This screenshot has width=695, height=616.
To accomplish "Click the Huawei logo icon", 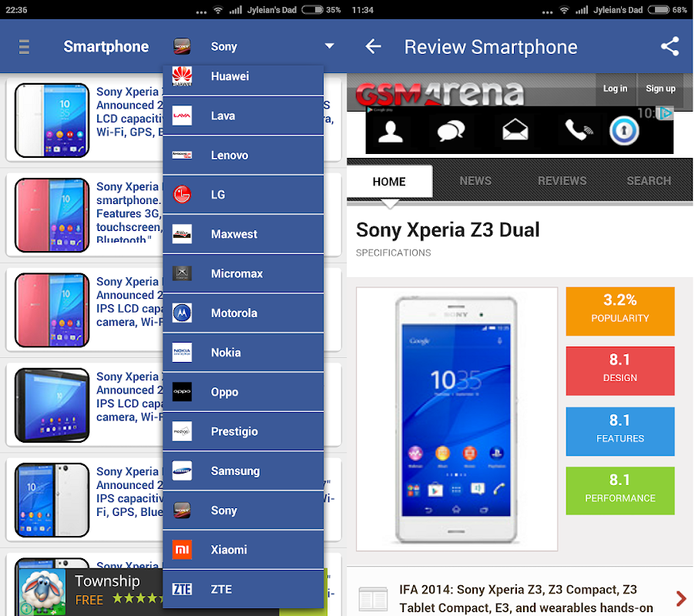I will click(182, 76).
